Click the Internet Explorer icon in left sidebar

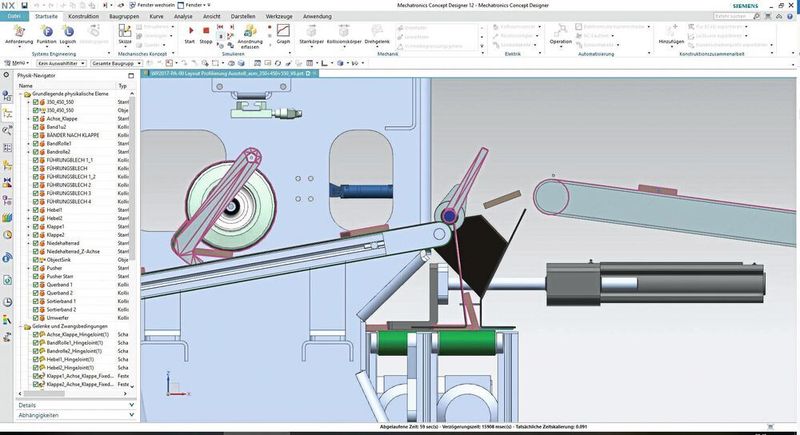[x=7, y=258]
